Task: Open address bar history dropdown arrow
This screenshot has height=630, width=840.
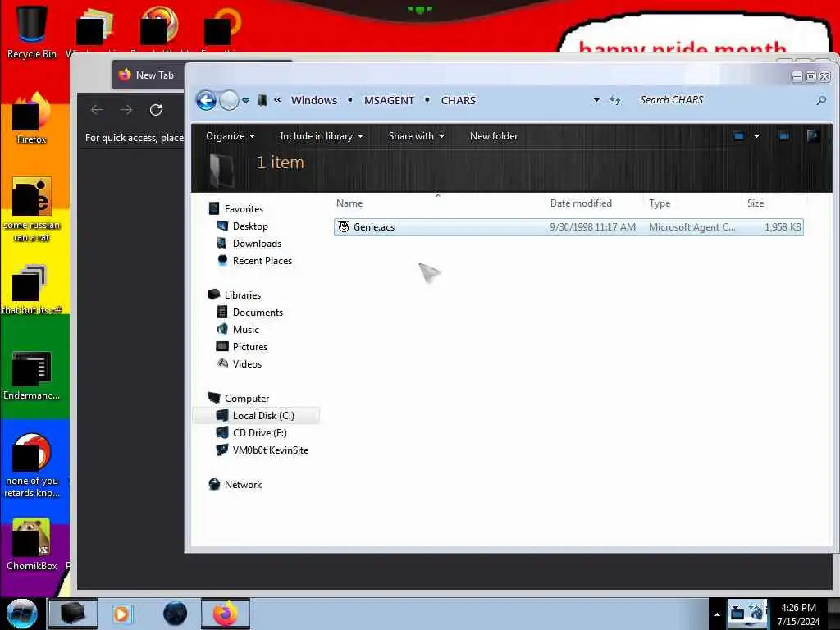Action: point(596,100)
